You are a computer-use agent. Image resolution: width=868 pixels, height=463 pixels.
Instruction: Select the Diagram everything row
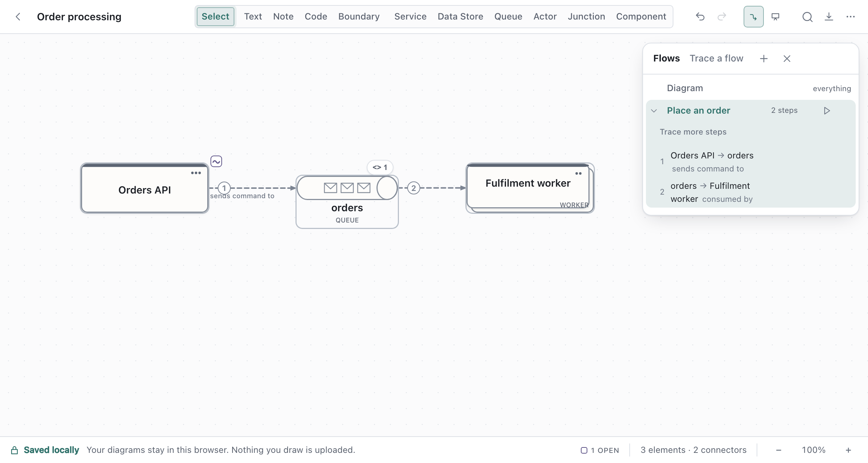751,88
